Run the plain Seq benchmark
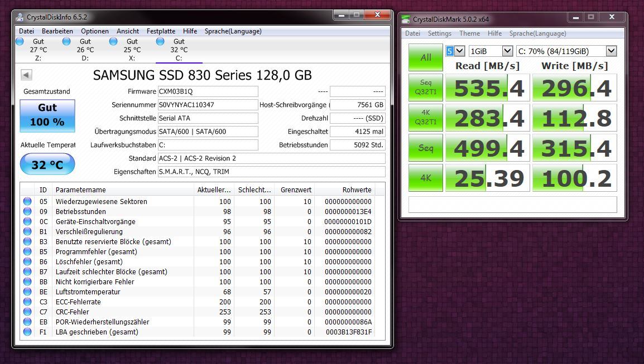Image resolution: width=644 pixels, height=364 pixels. click(x=425, y=148)
